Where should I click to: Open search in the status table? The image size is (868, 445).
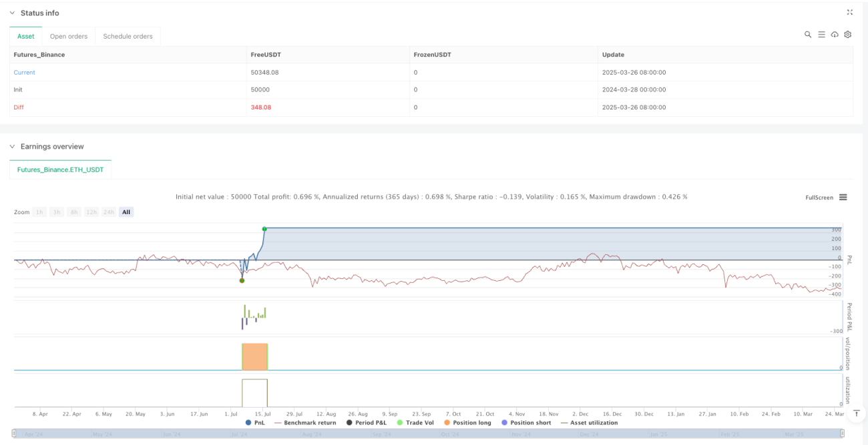[808, 35]
